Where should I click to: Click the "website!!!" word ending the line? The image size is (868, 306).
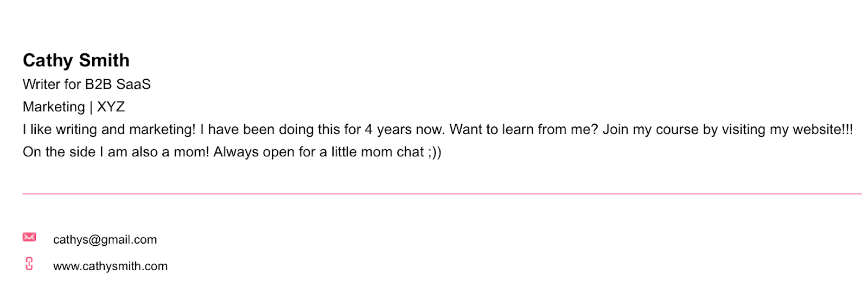click(822, 130)
